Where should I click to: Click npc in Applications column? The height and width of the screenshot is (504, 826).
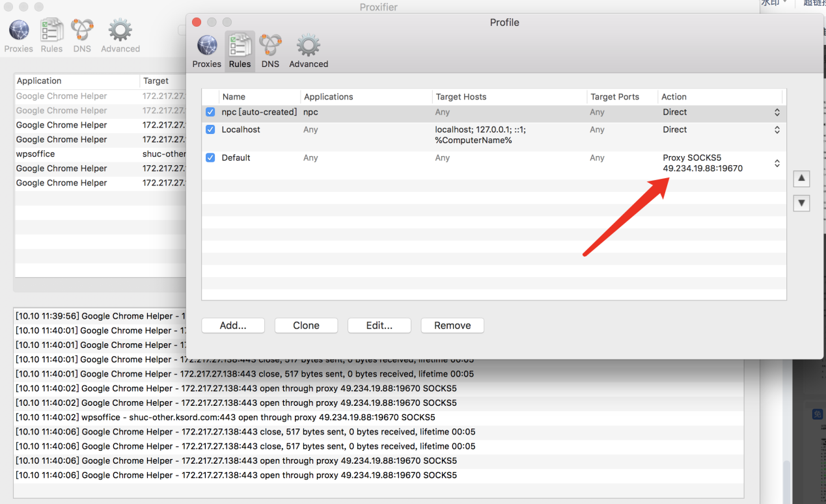[310, 112]
